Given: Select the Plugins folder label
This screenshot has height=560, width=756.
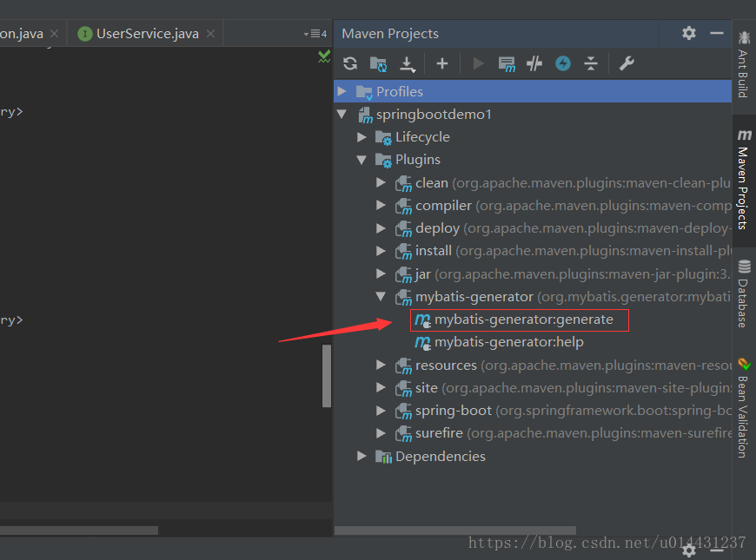Looking at the screenshot, I should (417, 160).
